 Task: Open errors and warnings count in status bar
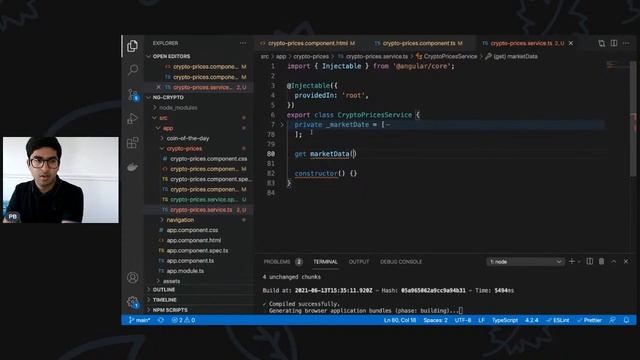pyautogui.click(x=183, y=320)
